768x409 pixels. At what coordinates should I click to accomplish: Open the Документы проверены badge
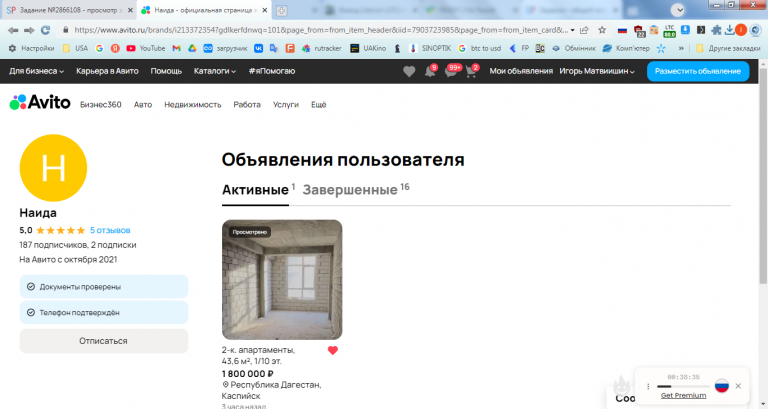click(x=104, y=287)
